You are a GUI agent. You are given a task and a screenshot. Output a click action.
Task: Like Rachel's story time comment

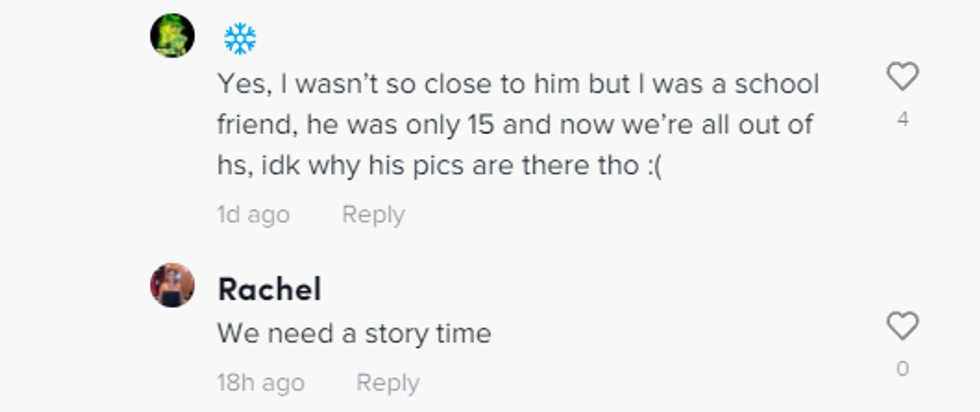(902, 326)
